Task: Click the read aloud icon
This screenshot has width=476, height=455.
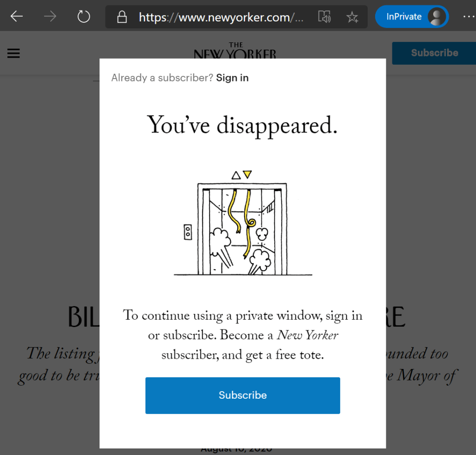Action: point(324,17)
